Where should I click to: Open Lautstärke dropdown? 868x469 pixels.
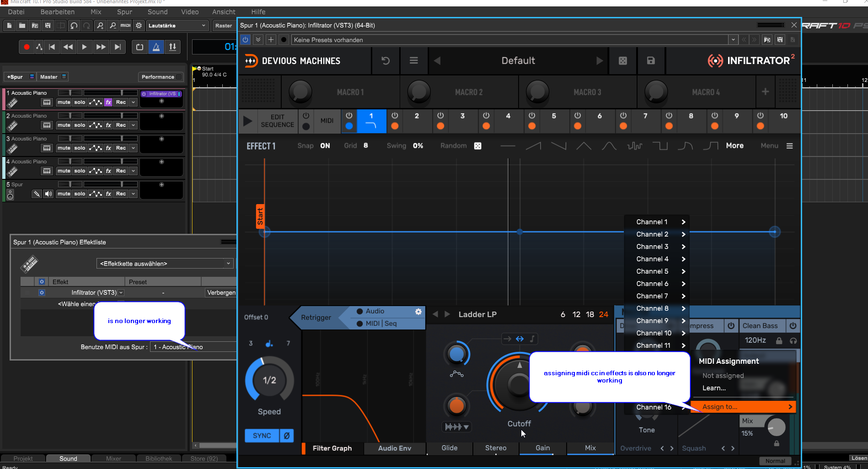click(177, 26)
